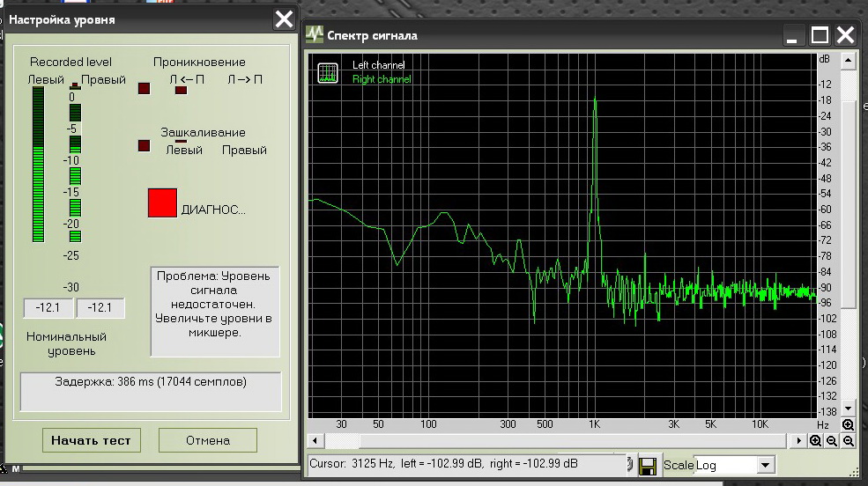Click the Начать тест button
This screenshot has width=868, height=486.
coord(92,440)
